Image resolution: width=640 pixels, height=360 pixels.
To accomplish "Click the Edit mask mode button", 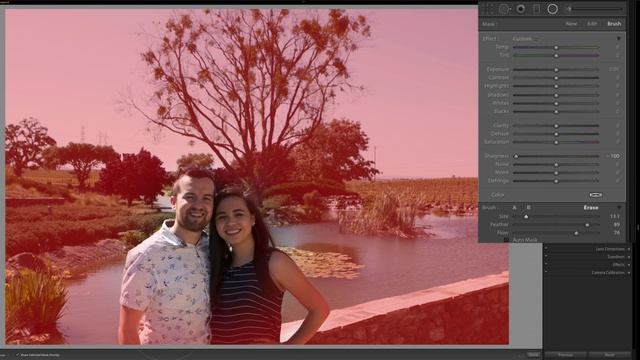I will coord(592,24).
